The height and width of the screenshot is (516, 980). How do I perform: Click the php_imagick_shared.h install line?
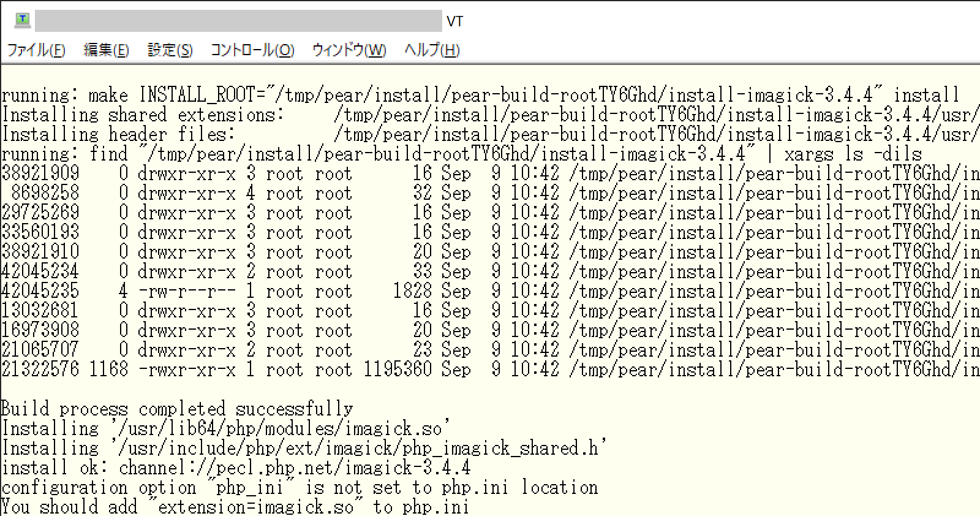click(304, 448)
